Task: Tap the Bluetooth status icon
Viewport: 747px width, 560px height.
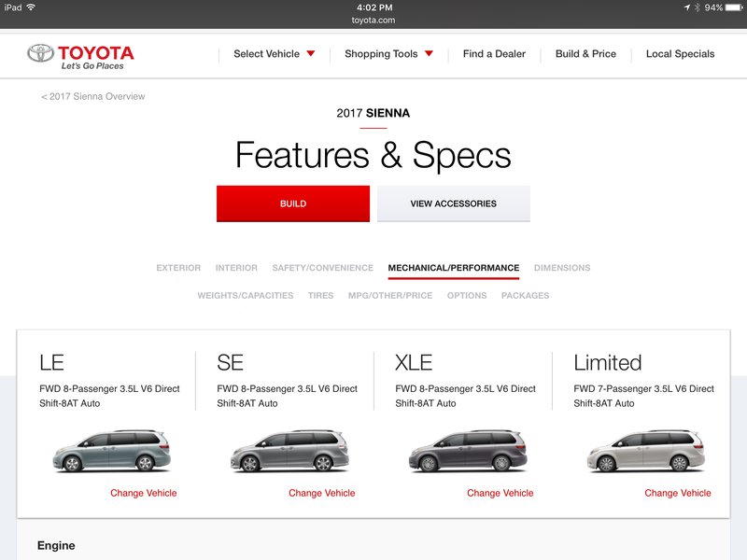Action: pyautogui.click(x=698, y=7)
